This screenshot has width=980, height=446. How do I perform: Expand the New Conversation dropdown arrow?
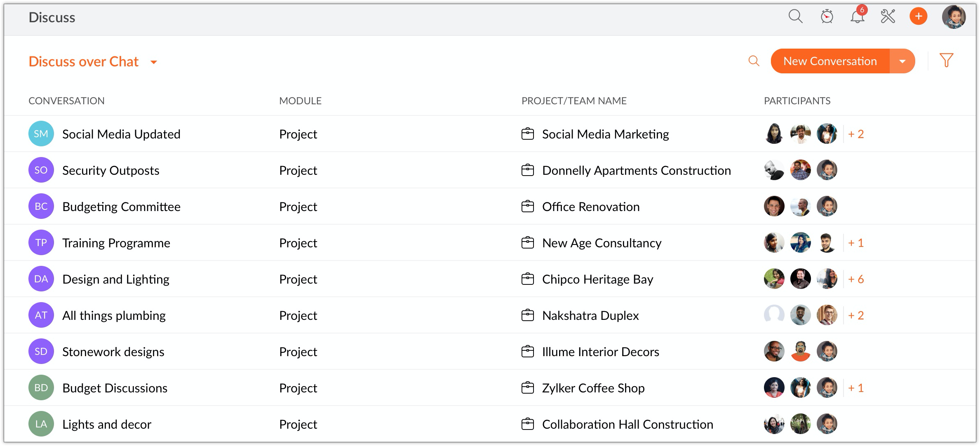(x=902, y=61)
